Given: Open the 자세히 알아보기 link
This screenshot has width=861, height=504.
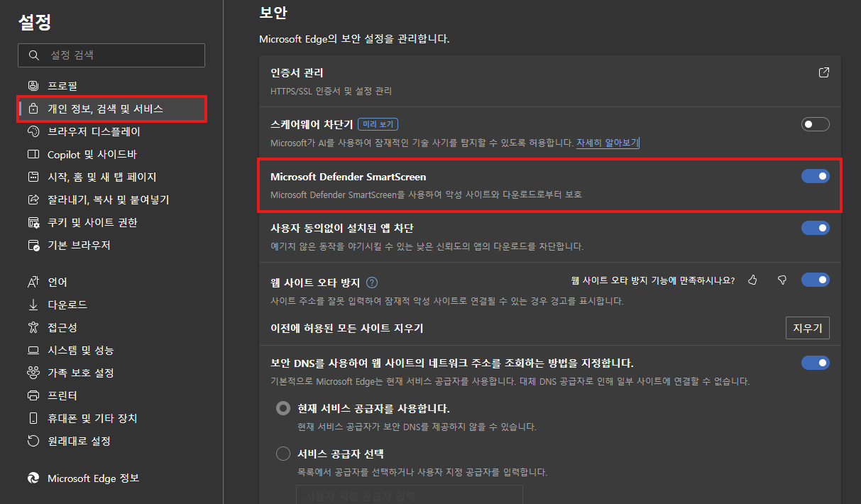Looking at the screenshot, I should click(608, 143).
